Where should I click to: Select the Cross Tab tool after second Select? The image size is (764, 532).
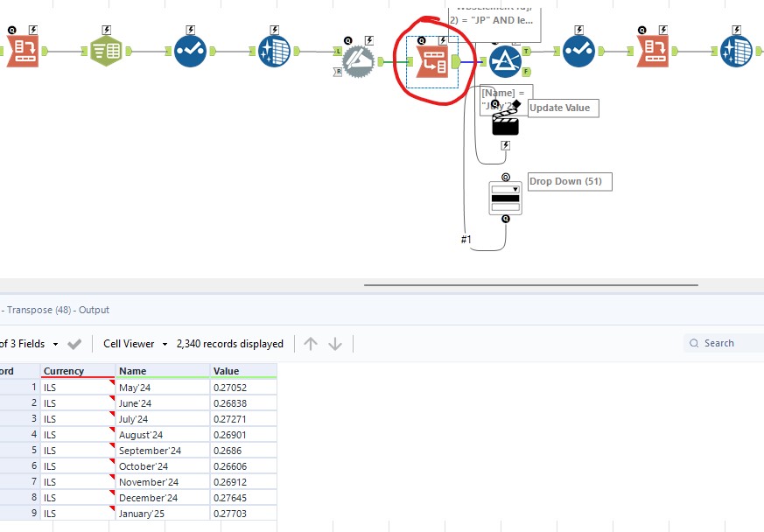pos(653,51)
